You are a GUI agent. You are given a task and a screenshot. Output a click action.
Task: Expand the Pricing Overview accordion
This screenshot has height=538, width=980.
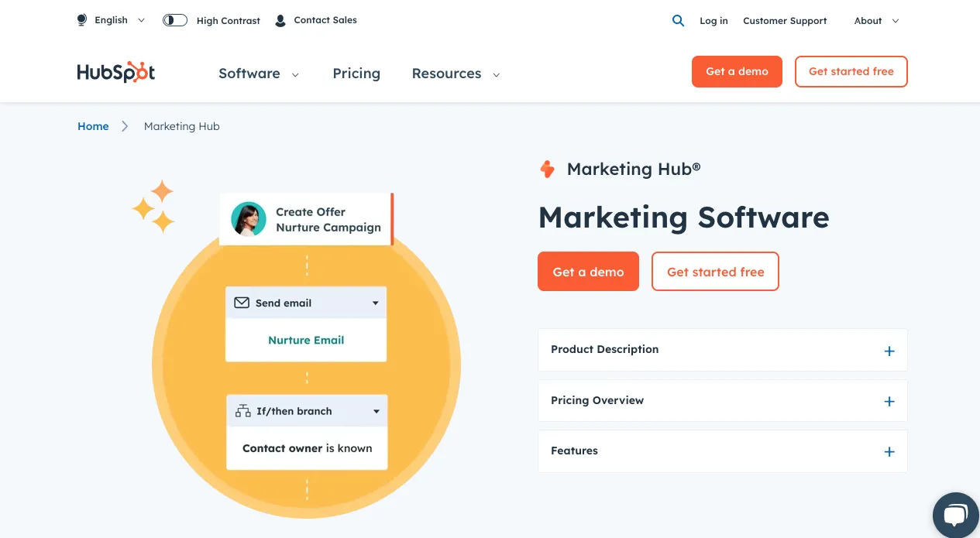pyautogui.click(x=722, y=400)
